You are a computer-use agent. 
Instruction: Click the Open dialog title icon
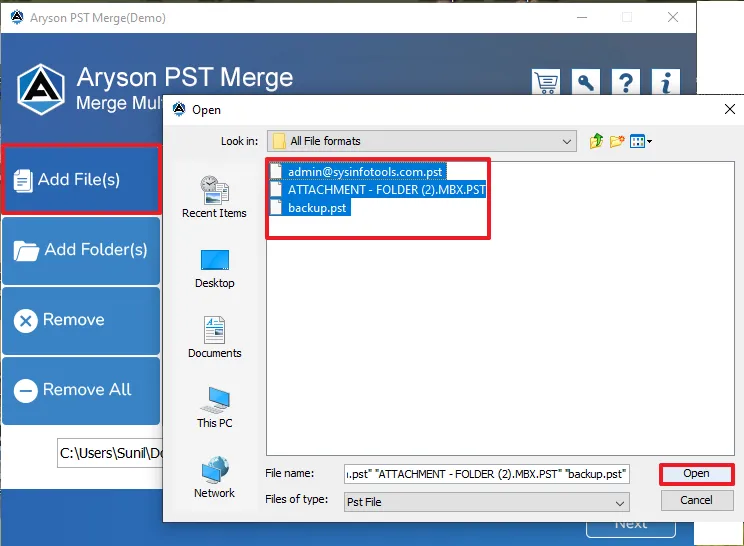(x=179, y=109)
